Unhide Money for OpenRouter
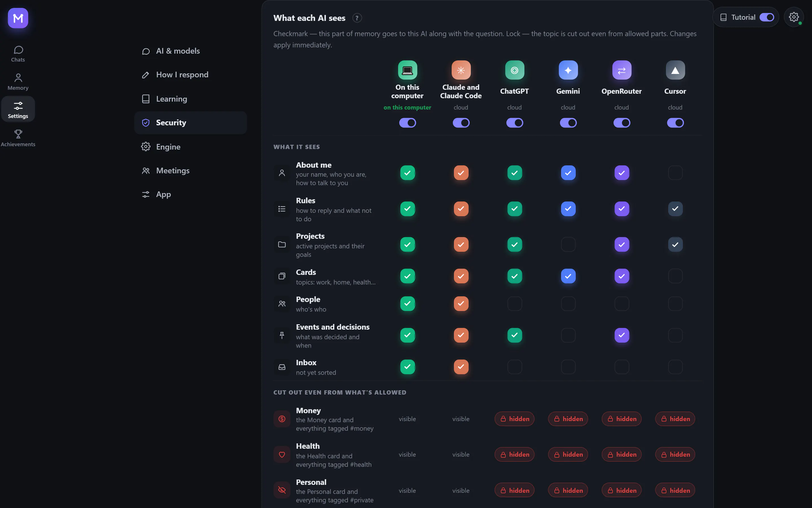Viewport: 812px width, 508px height. [622, 419]
